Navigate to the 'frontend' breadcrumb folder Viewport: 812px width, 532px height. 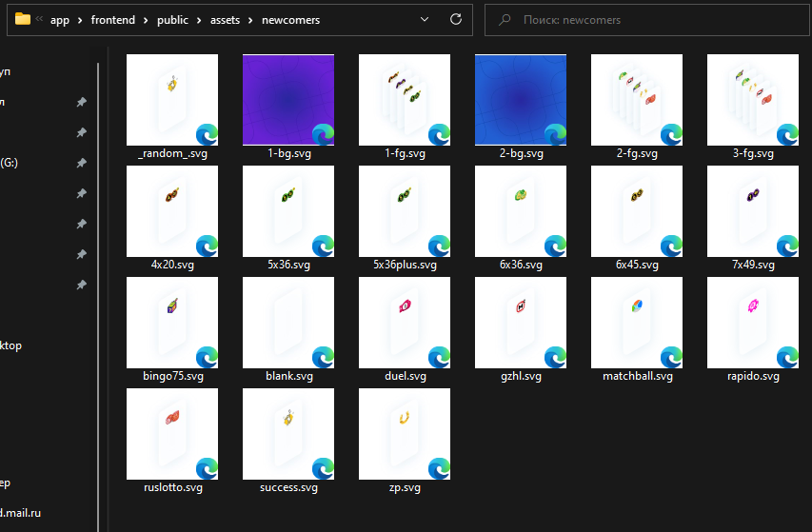(112, 19)
